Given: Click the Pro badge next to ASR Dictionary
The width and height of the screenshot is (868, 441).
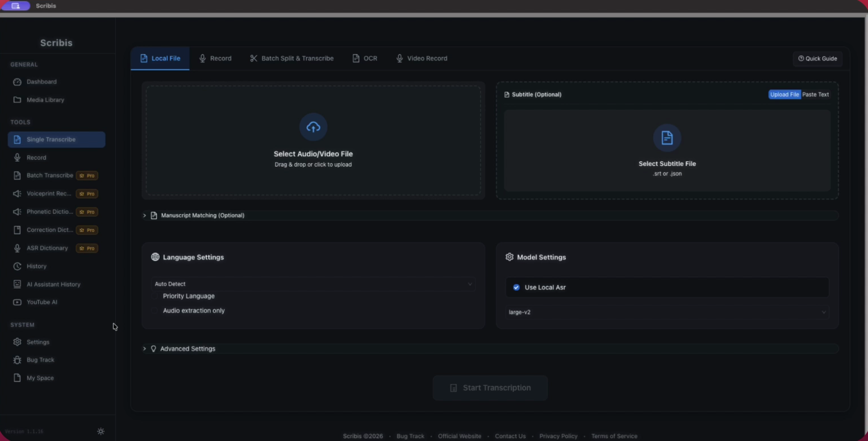Looking at the screenshot, I should (87, 248).
